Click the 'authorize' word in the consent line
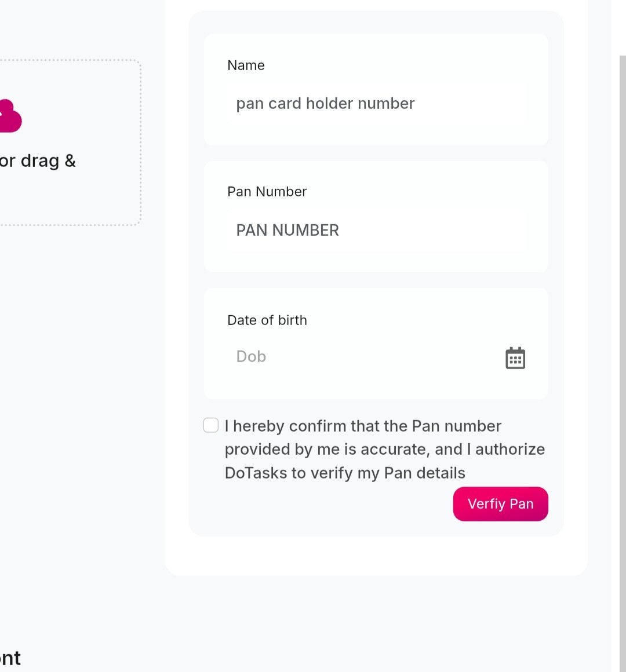Image resolution: width=626 pixels, height=672 pixels. point(510,450)
